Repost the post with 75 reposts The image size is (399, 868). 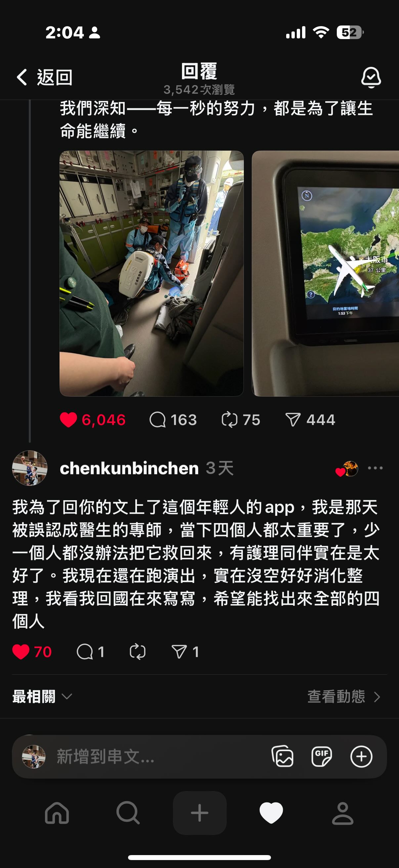[x=241, y=420]
